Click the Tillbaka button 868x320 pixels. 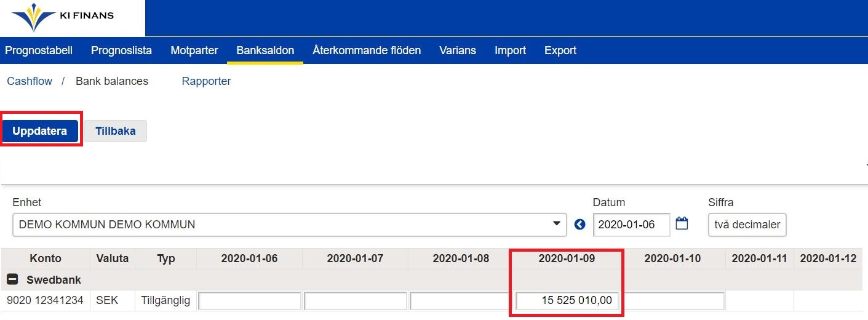(x=115, y=131)
